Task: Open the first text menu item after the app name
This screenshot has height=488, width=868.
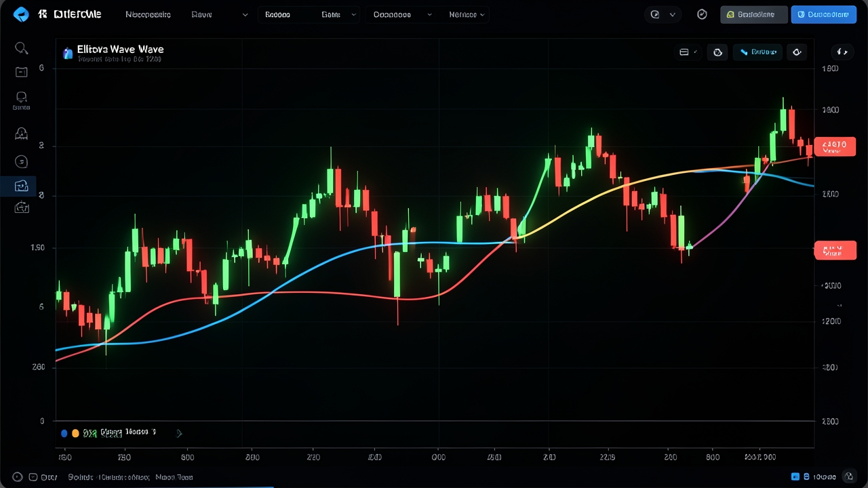Action: 148,14
